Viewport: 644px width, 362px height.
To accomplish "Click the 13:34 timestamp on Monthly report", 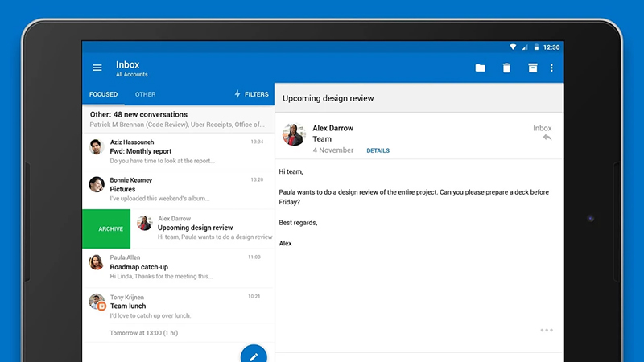I will [257, 142].
